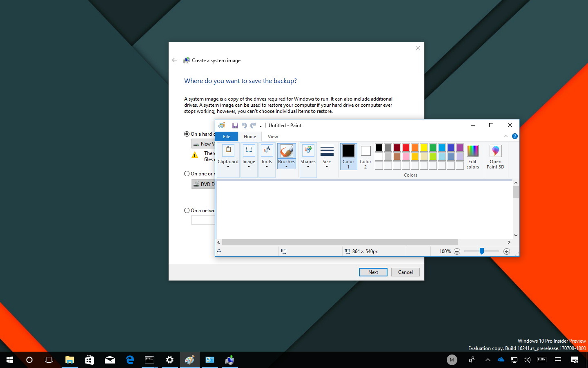The width and height of the screenshot is (588, 368).
Task: Open the Command Prompt taskbar icon
Action: [149, 360]
